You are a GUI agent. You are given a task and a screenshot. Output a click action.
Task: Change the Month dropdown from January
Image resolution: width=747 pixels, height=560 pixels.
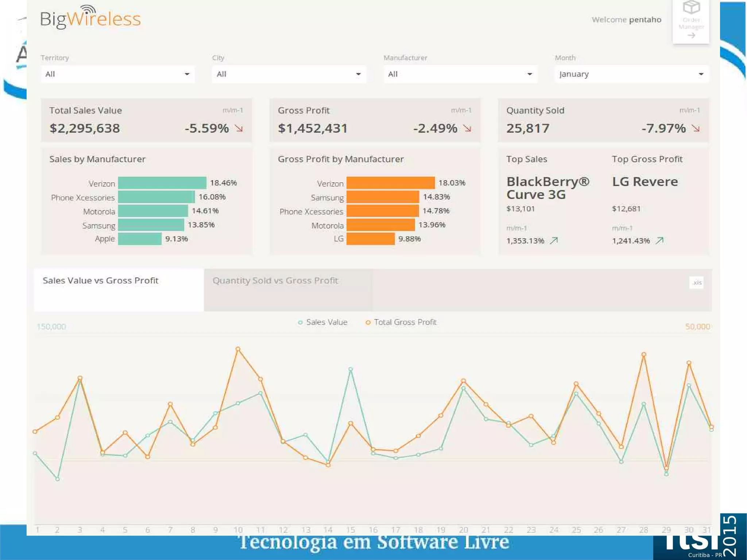[631, 74]
